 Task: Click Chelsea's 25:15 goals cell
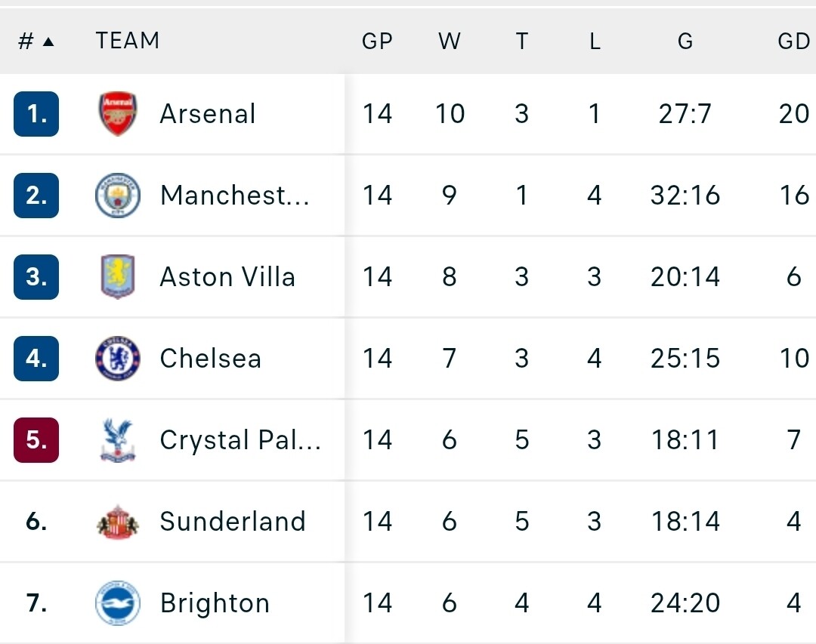click(x=685, y=359)
